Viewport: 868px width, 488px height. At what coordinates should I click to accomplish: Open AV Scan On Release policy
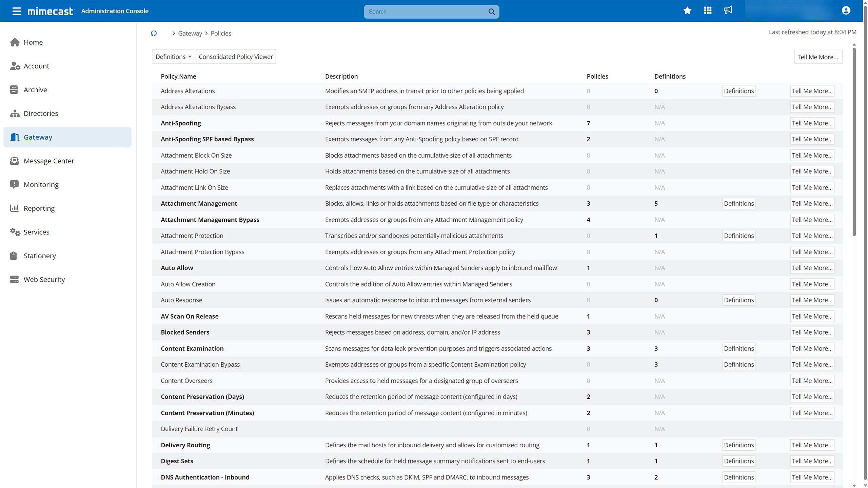pyautogui.click(x=190, y=316)
